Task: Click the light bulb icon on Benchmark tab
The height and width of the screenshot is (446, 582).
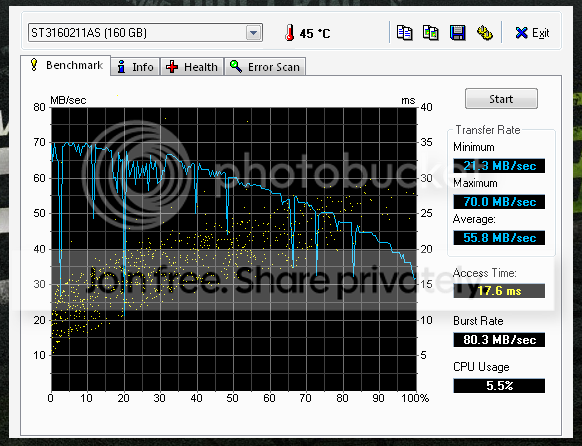Action: click(34, 65)
